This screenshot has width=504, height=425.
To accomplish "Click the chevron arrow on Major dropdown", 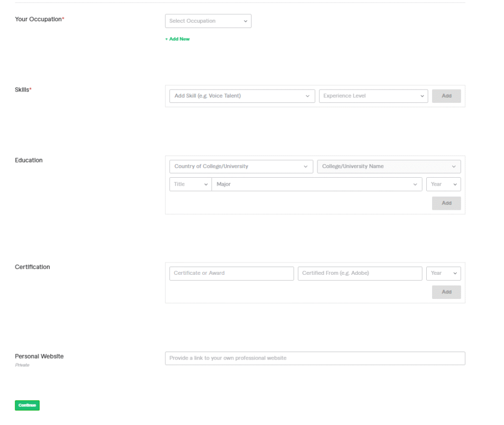I will [x=415, y=185].
